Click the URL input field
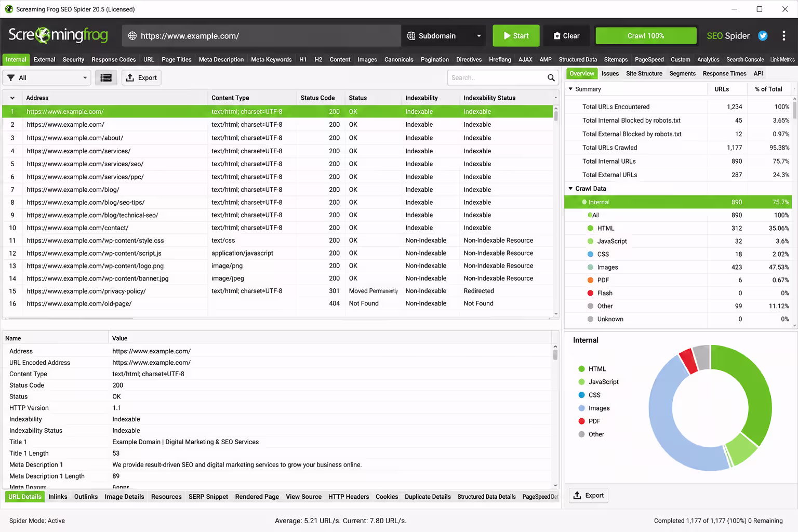Image resolution: width=798 pixels, height=532 pixels. (x=262, y=36)
